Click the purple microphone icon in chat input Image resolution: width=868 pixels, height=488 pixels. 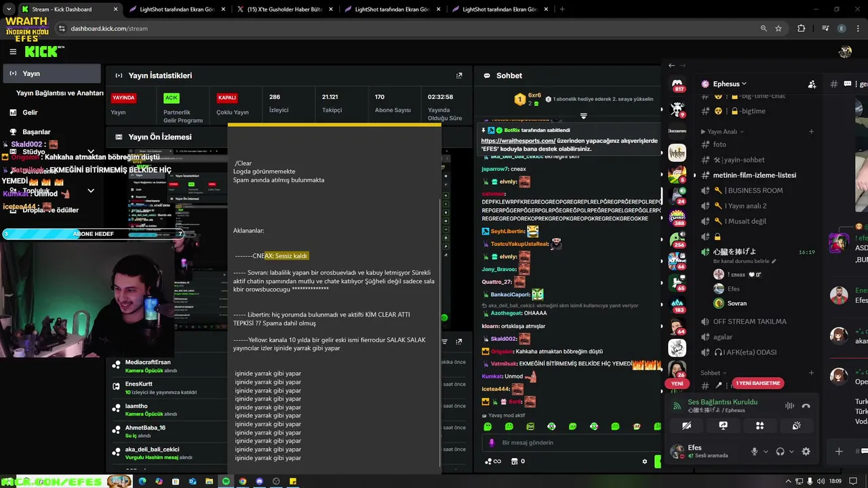click(492, 443)
